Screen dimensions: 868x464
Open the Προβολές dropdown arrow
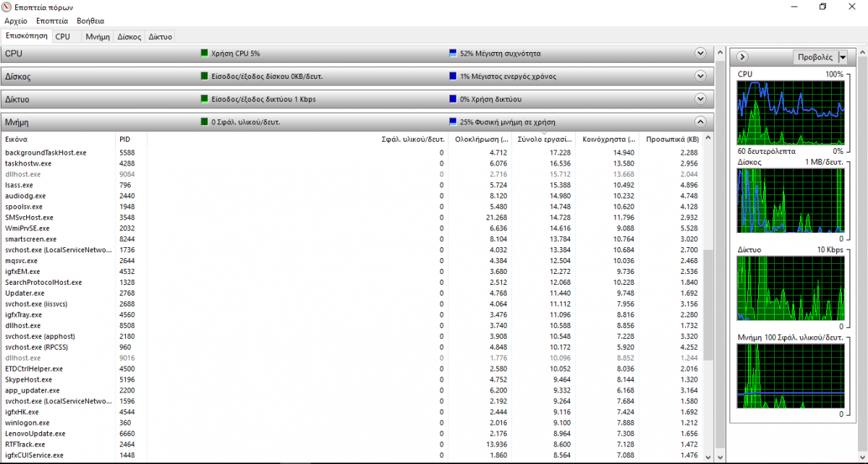point(843,57)
